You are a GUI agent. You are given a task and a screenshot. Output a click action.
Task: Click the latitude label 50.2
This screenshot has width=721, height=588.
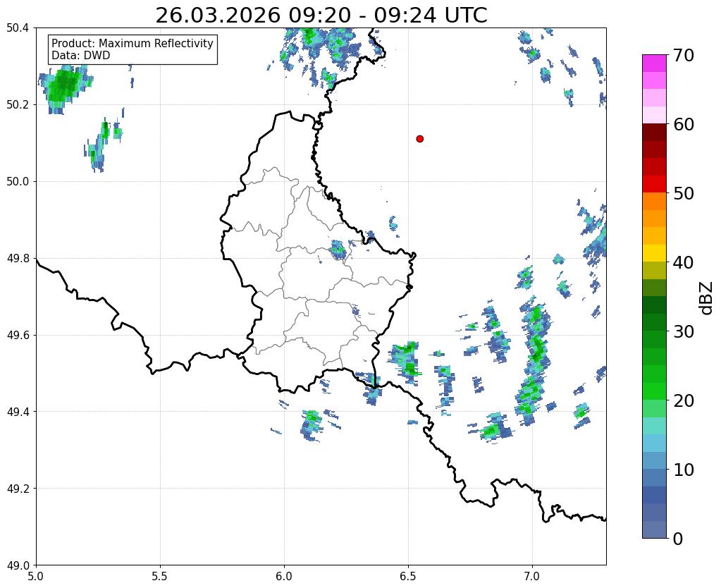[x=18, y=105]
